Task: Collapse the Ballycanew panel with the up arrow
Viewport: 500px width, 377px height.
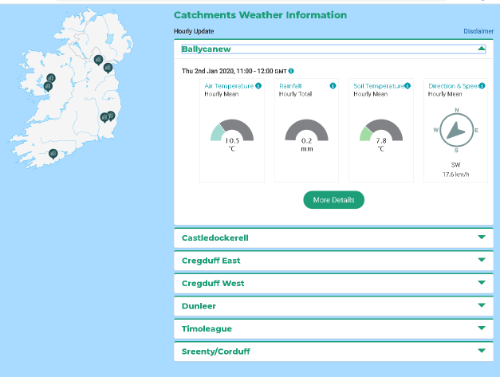Action: [481, 49]
